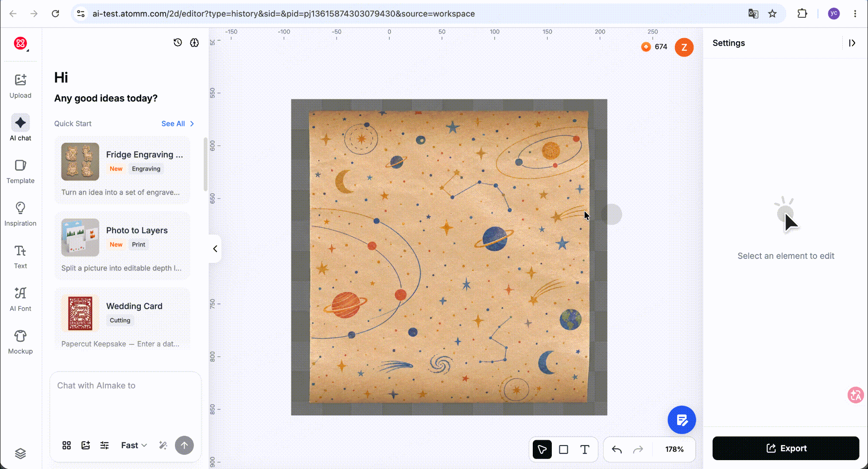Click the apps grid icon in chat

click(66, 446)
